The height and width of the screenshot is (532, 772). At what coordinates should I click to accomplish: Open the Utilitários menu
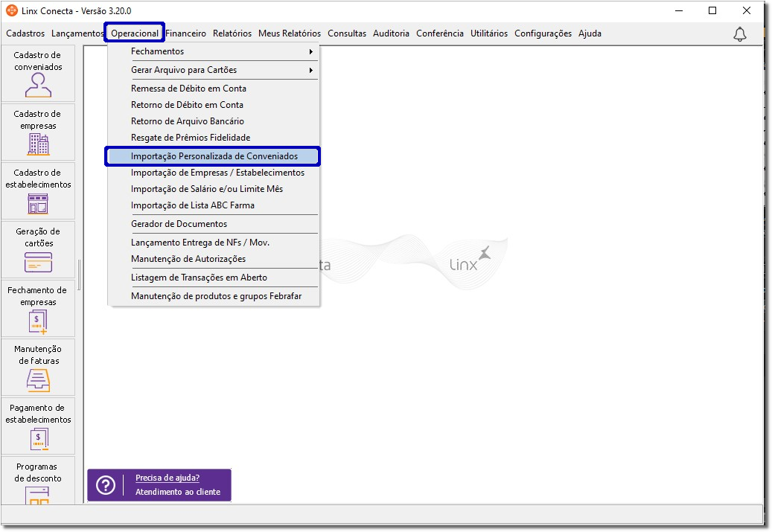pos(489,33)
